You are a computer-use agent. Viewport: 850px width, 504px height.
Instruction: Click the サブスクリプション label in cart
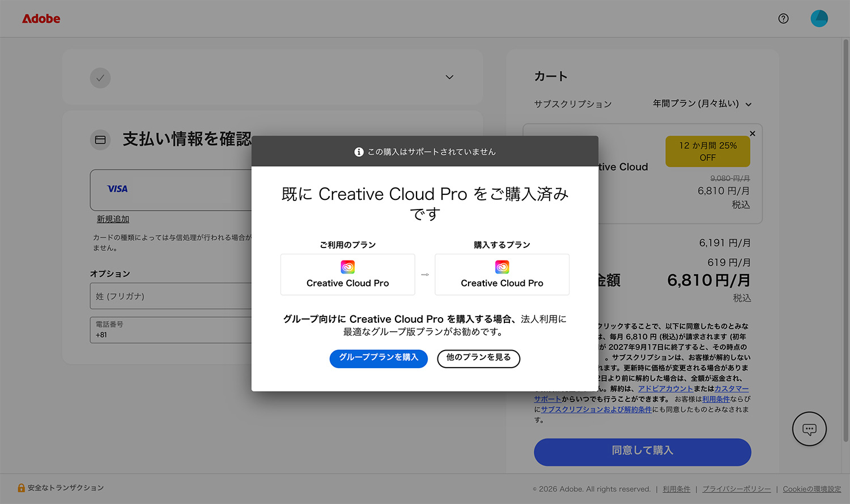pyautogui.click(x=573, y=104)
